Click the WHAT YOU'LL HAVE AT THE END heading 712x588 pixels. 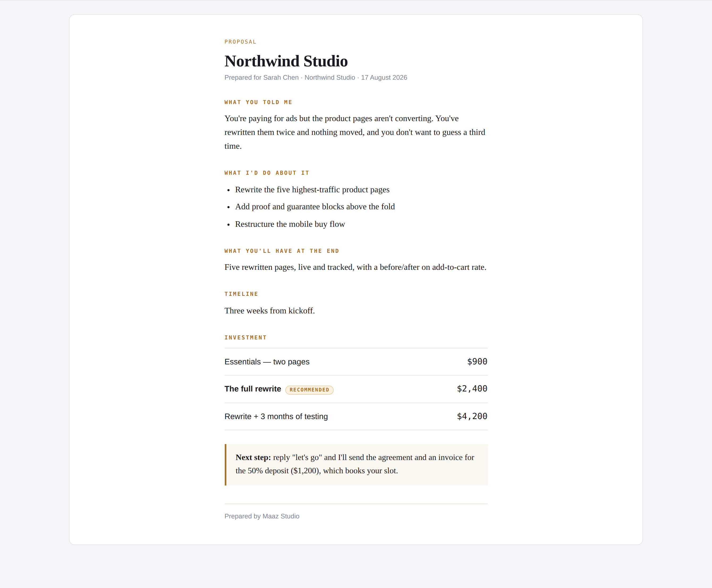[282, 251]
